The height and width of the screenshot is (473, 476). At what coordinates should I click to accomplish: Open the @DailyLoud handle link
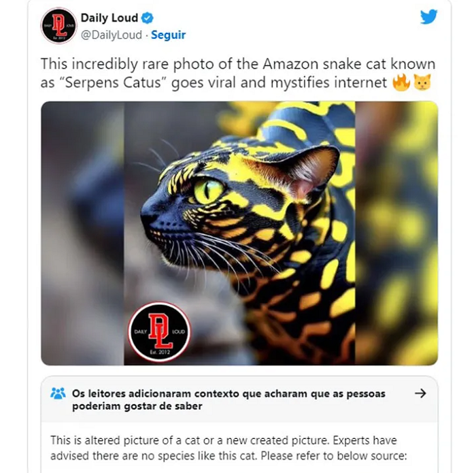[x=112, y=35]
